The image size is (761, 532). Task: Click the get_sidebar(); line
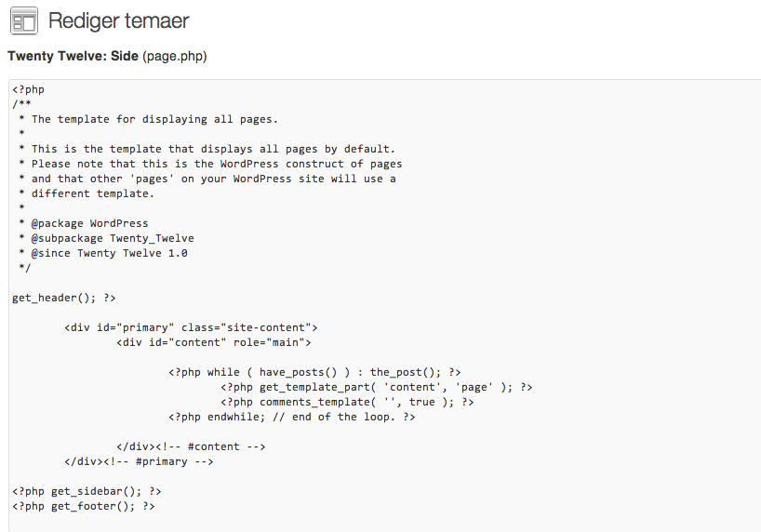tap(87, 491)
